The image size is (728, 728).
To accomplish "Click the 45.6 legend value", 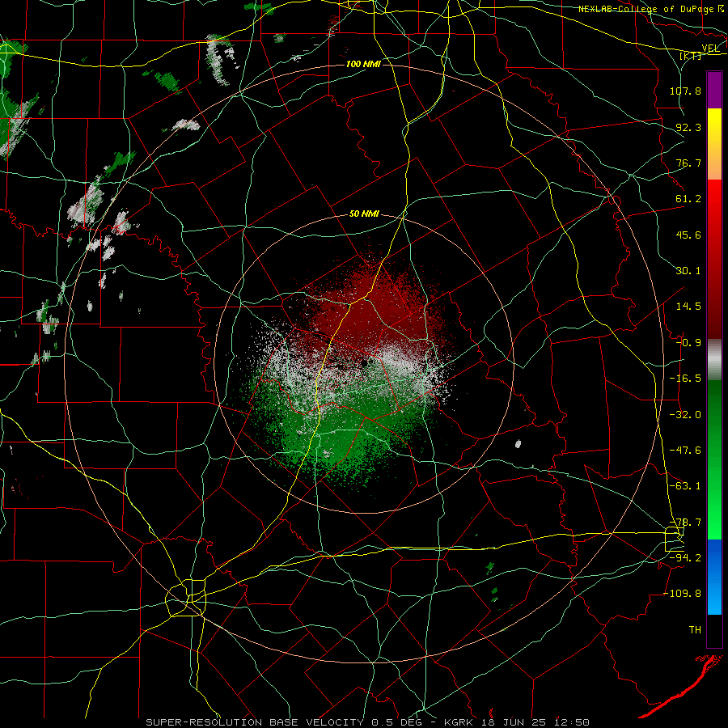I will [688, 235].
